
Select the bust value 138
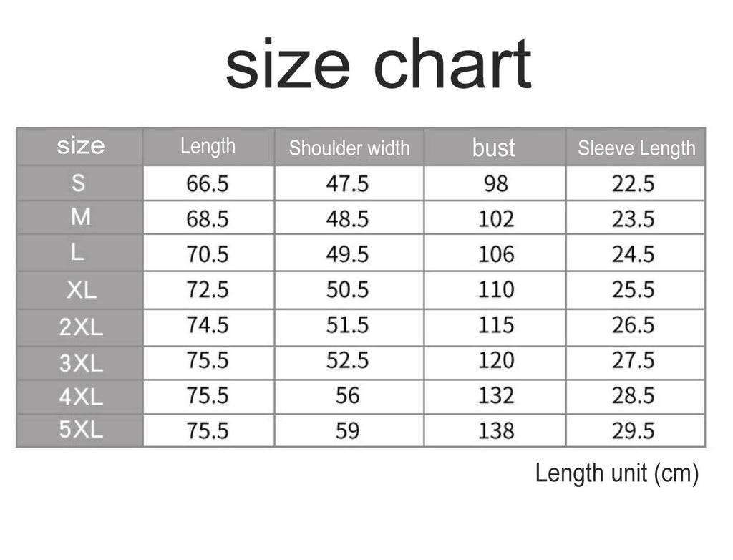(496, 430)
